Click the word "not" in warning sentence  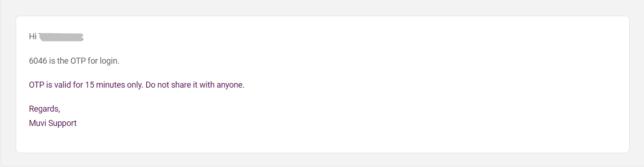(163, 85)
